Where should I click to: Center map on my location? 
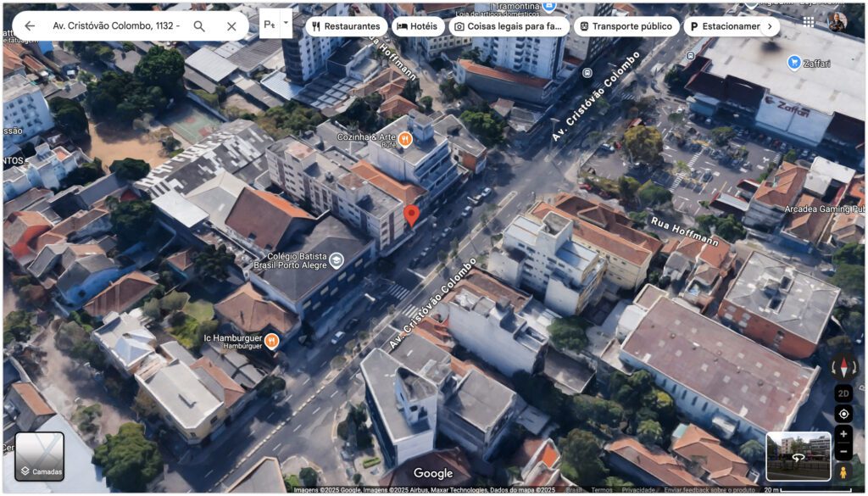coord(843,414)
